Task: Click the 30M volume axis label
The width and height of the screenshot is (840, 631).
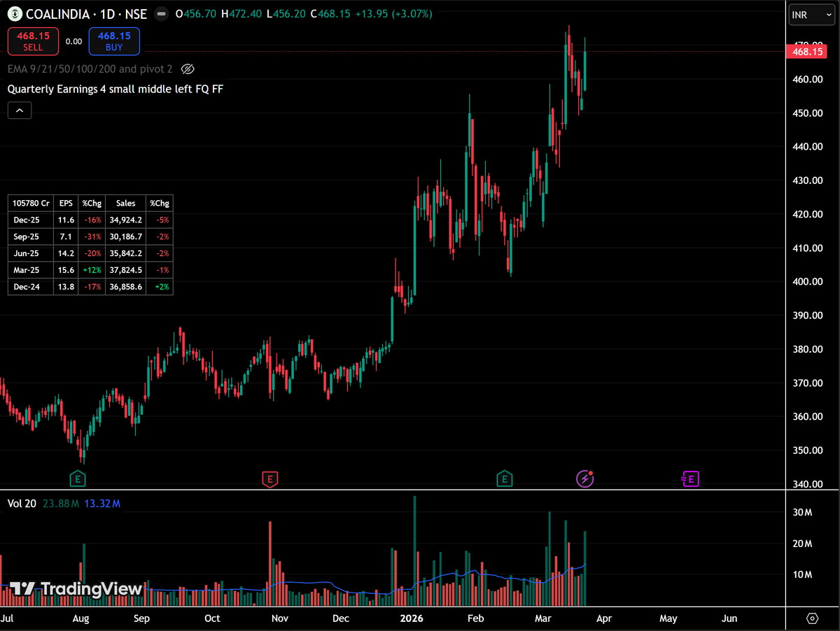Action: [x=803, y=513]
